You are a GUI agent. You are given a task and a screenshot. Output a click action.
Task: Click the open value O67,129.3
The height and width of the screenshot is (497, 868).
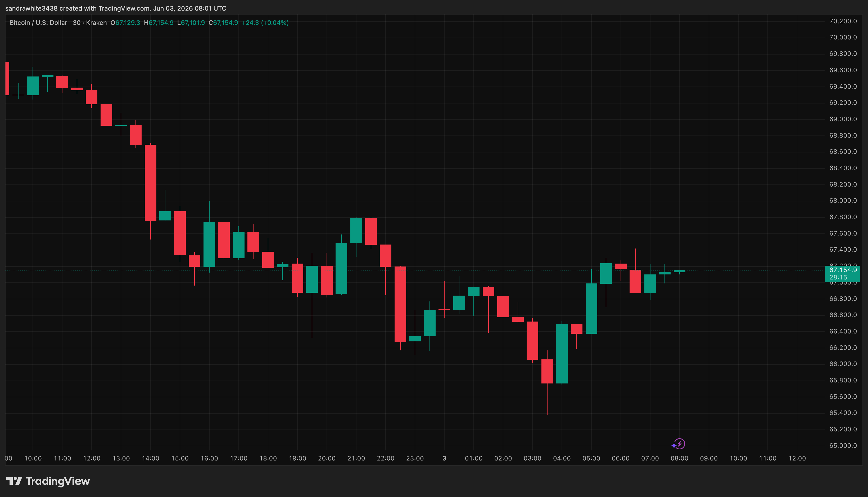coord(125,23)
